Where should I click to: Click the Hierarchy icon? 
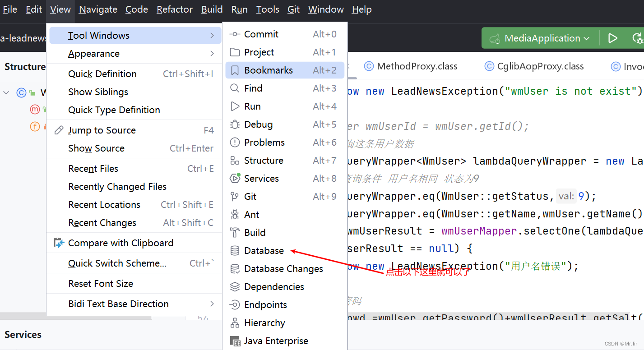[235, 323]
